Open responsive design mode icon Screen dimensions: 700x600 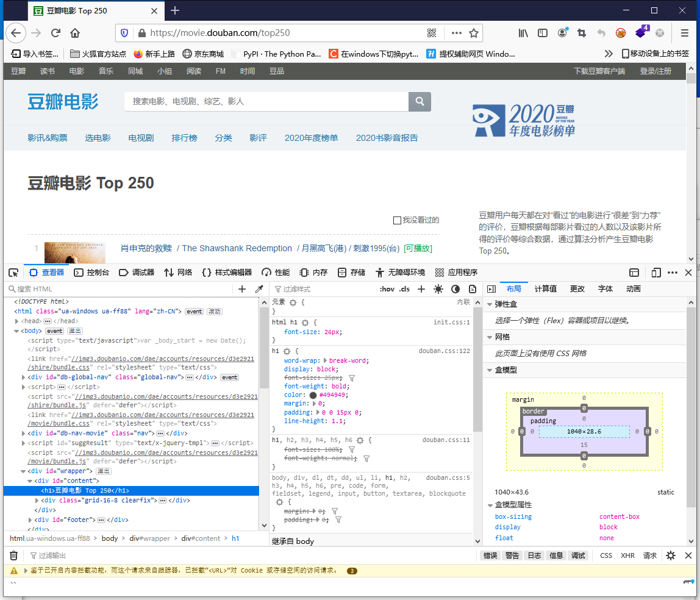click(656, 273)
